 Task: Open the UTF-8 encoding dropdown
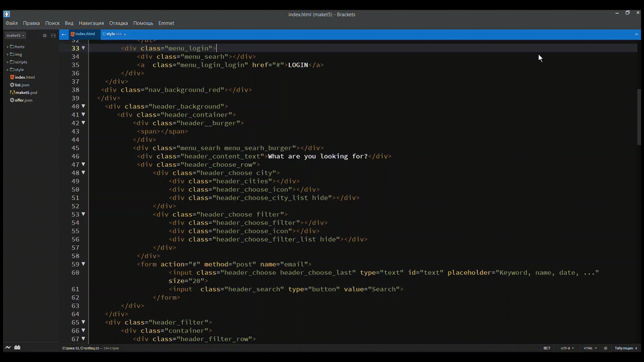(567, 348)
